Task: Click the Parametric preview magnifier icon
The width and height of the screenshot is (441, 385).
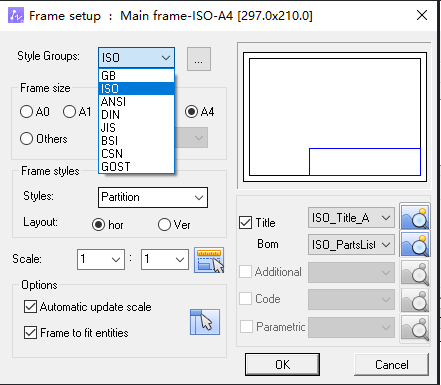Action: coord(415,327)
